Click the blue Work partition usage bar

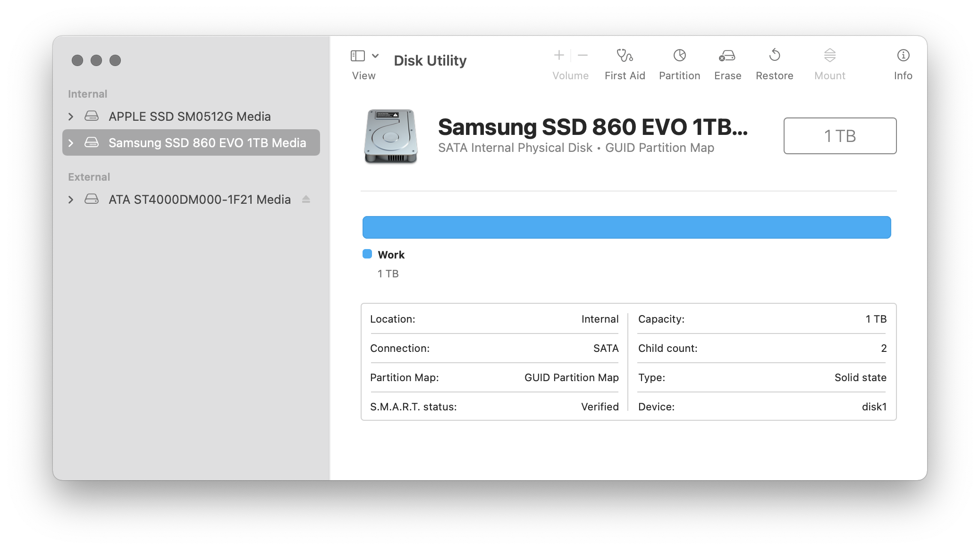(x=626, y=227)
